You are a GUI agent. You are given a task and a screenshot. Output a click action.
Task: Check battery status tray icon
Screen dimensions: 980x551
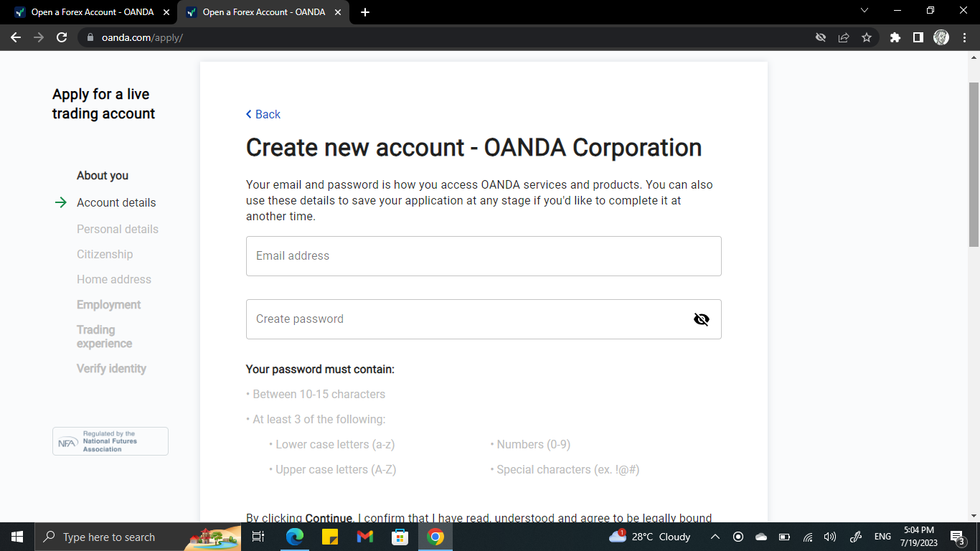(x=784, y=537)
